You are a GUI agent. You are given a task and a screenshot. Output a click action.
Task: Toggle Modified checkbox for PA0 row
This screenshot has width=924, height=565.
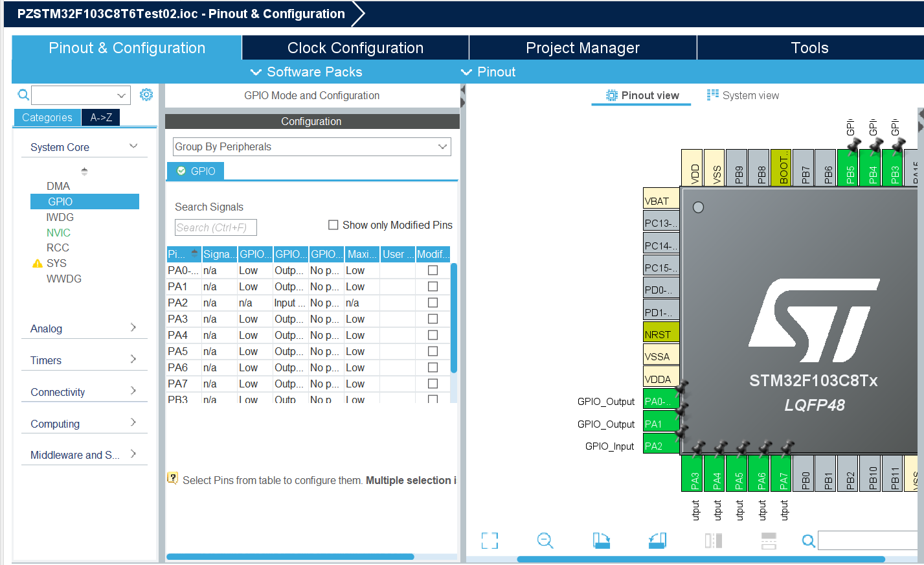pos(433,270)
